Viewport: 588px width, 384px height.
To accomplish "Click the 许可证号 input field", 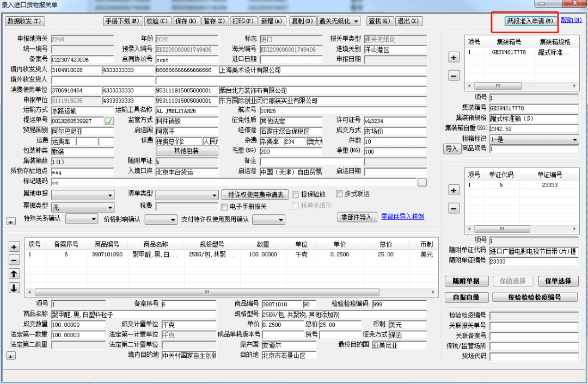I will pos(395,121).
